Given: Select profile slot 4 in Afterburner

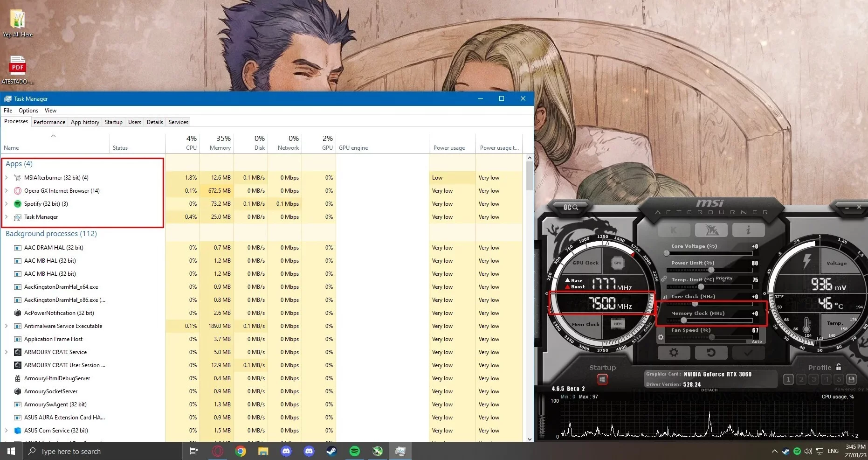Looking at the screenshot, I should [x=826, y=379].
